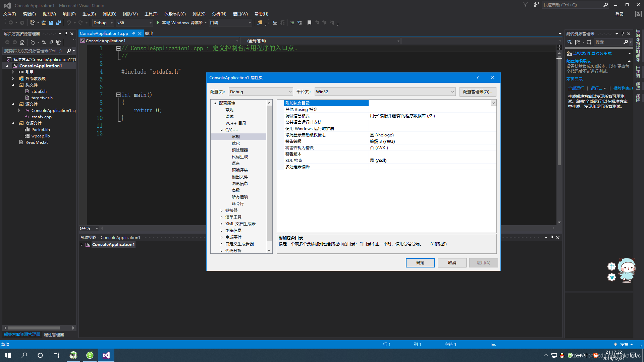Viewport: 644px width, 362px height.
Task: Select VC++ 目录 in the property tree
Action: click(x=236, y=123)
